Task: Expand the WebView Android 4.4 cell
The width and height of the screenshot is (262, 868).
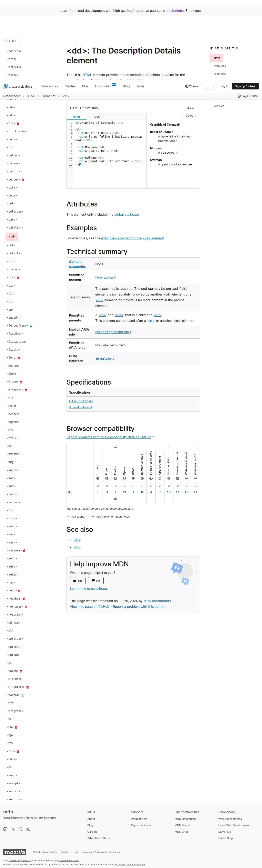Action: coord(187,492)
